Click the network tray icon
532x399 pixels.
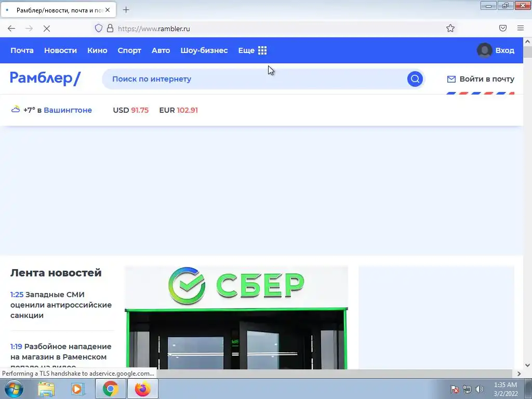pos(467,389)
